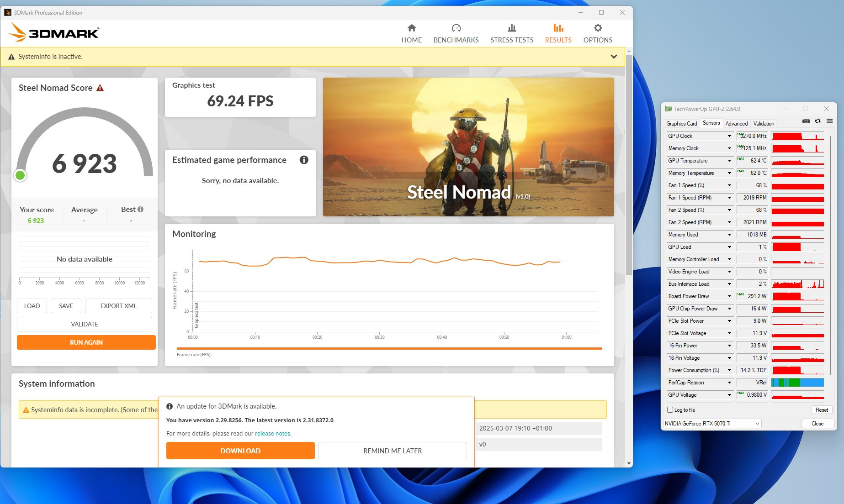Open the PerfCap Reason dropdown
Viewport: 844px width, 504px height.
729,383
